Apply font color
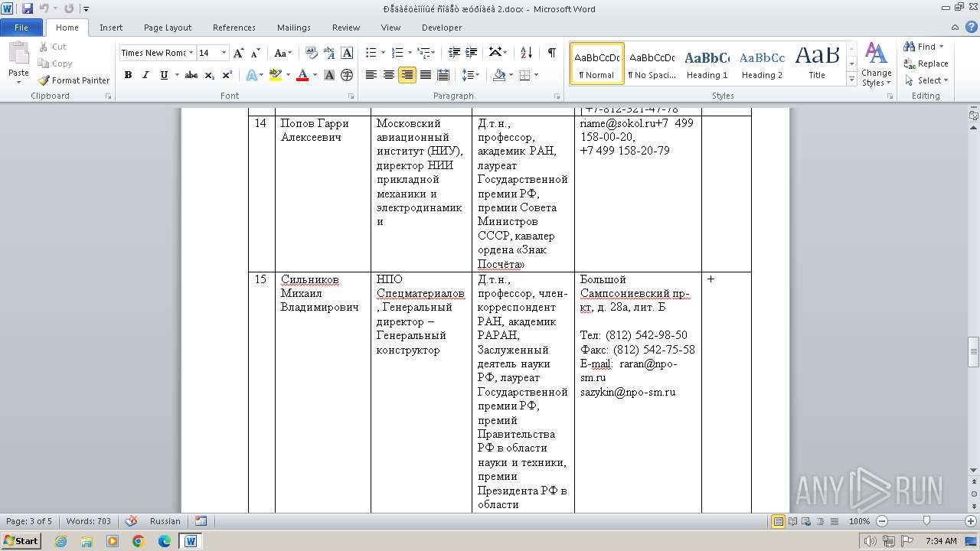The width and height of the screenshot is (980, 551). (302, 75)
